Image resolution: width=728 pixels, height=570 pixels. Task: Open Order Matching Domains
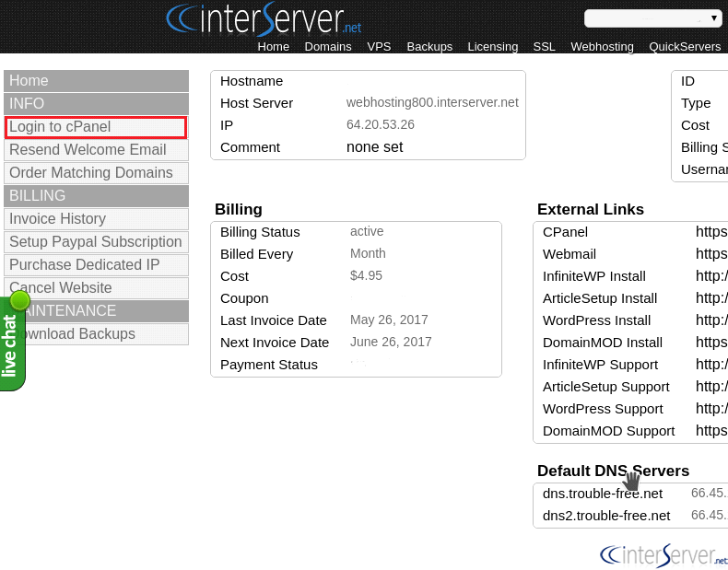[x=96, y=173]
